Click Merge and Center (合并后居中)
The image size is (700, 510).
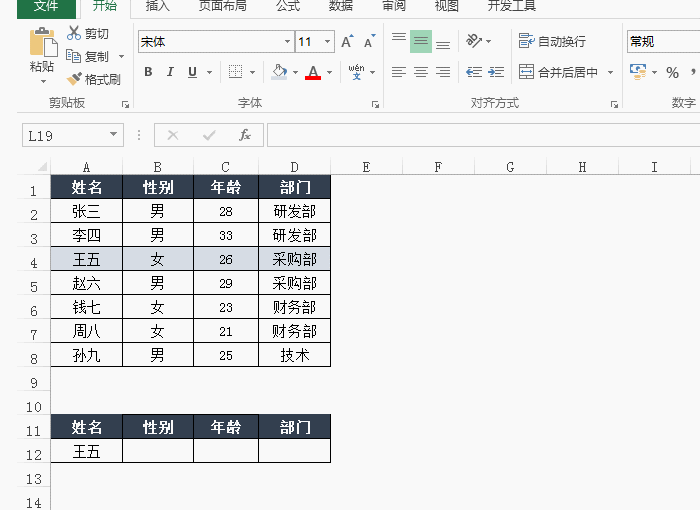pyautogui.click(x=558, y=72)
